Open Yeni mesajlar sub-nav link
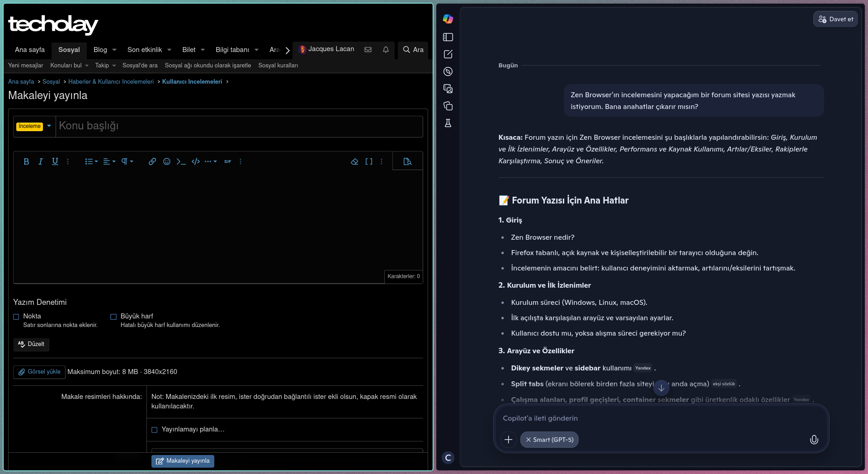Screen dimensions: 868x474 pos(26,66)
